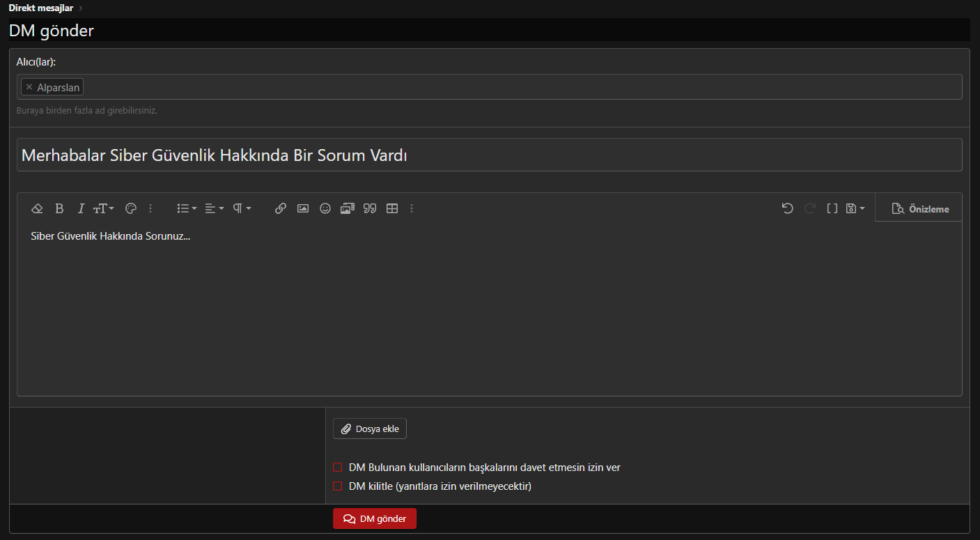Click the Dosya ekle attach button
Screen dimensions: 980x540
pos(370,429)
